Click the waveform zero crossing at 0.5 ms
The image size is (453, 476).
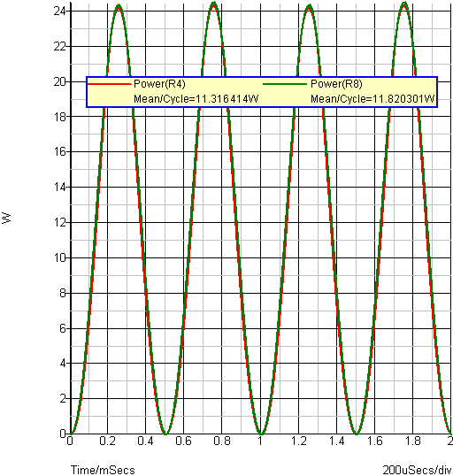[x=165, y=434]
